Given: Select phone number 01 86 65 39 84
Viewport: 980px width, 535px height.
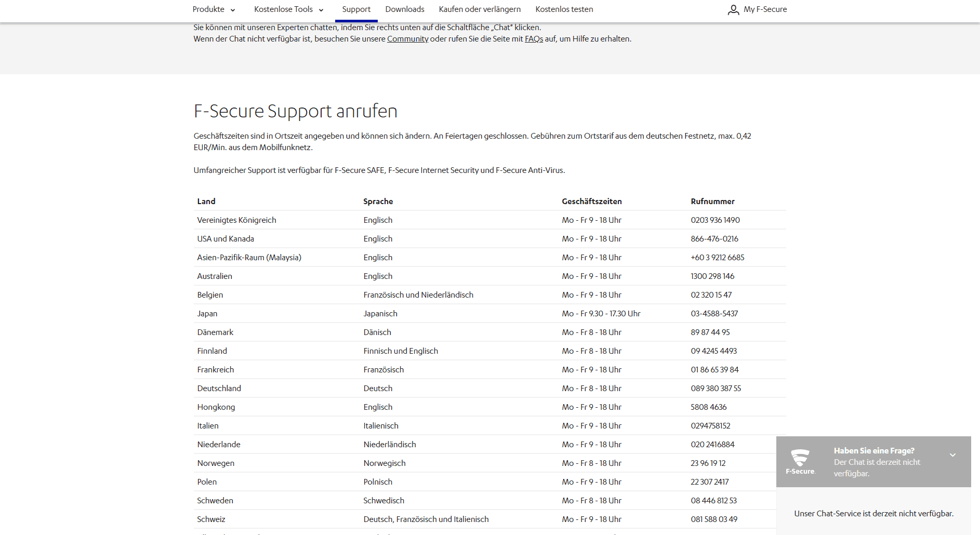Looking at the screenshot, I should point(715,370).
